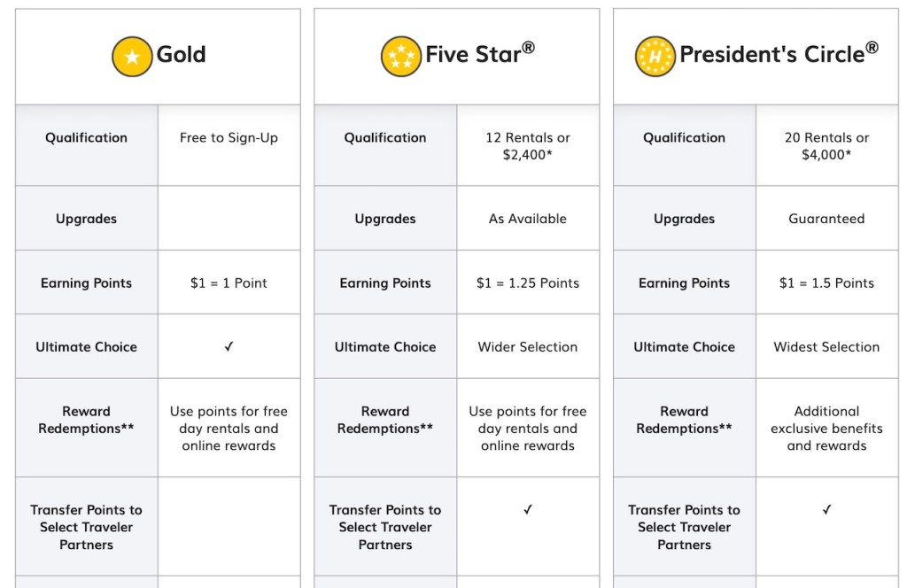Click President's Circle Transfer Points checkmark

point(826,510)
